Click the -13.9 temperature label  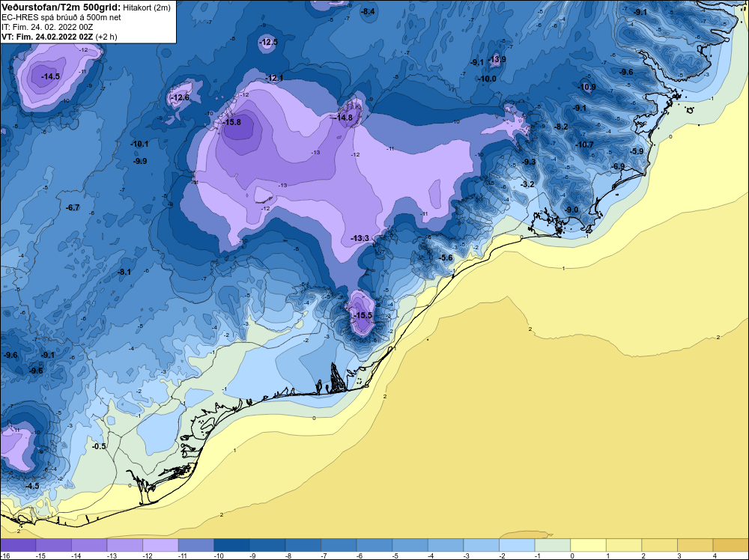(x=497, y=59)
